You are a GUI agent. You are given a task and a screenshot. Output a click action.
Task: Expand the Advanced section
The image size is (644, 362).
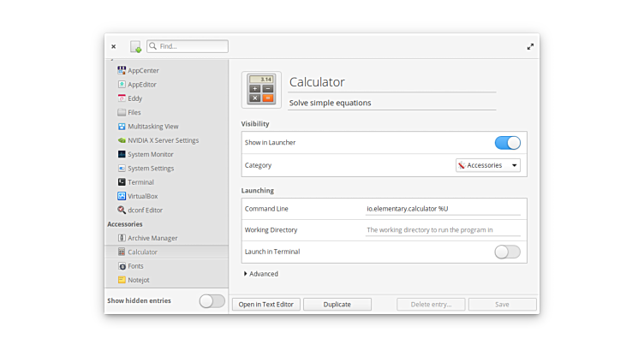click(x=261, y=274)
